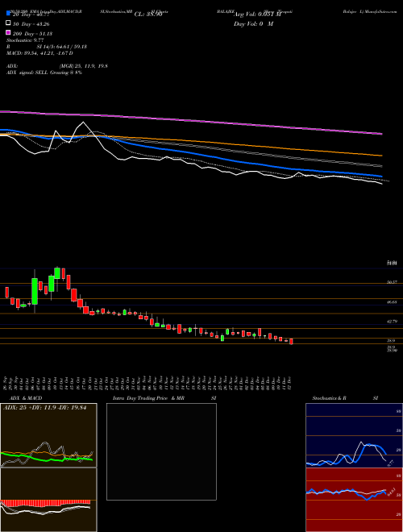Image resolution: width=403 pixels, height=532 pixels.
Task: Open the blue Stochastics chart thumbnail
Action: tap(354, 435)
